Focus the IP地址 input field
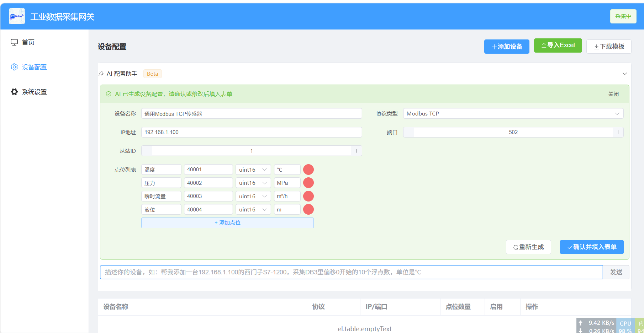 pos(252,132)
